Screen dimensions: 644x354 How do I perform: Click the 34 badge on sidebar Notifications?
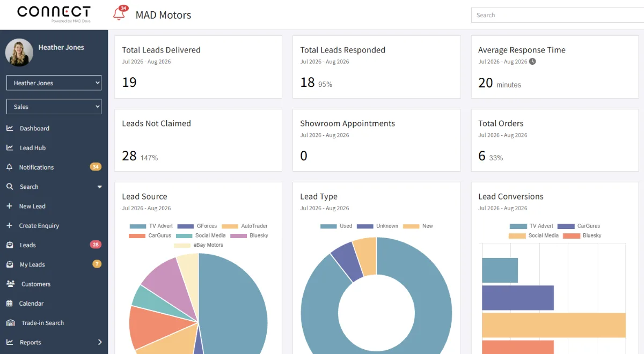click(96, 167)
